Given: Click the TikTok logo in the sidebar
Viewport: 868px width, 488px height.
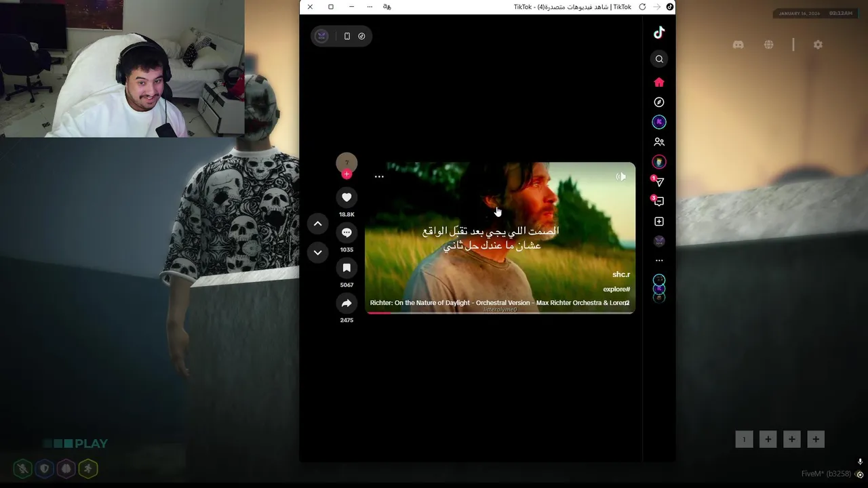Looking at the screenshot, I should pos(659,33).
